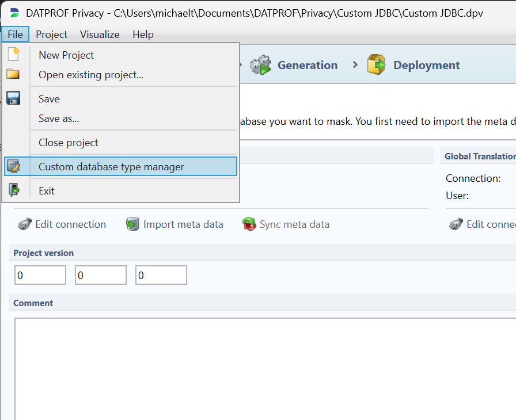Click the Sync meta data link
Viewport: 516px width, 420px height.
click(294, 224)
